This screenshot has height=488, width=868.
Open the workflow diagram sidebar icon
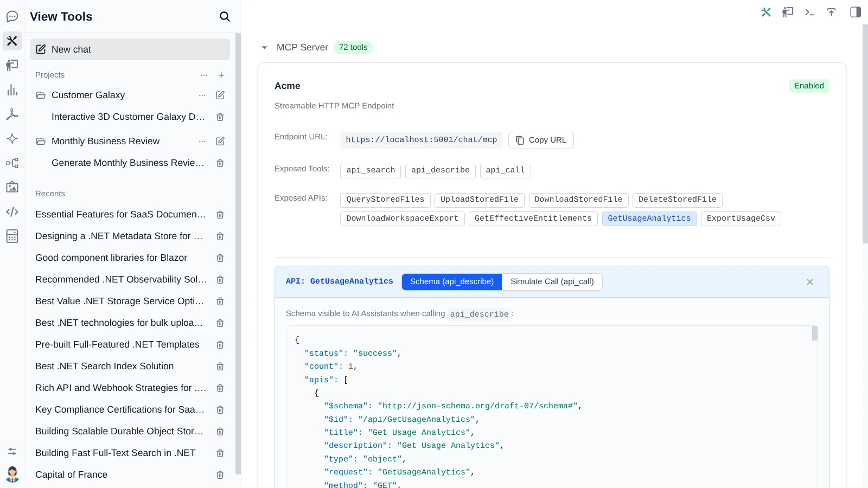12,163
